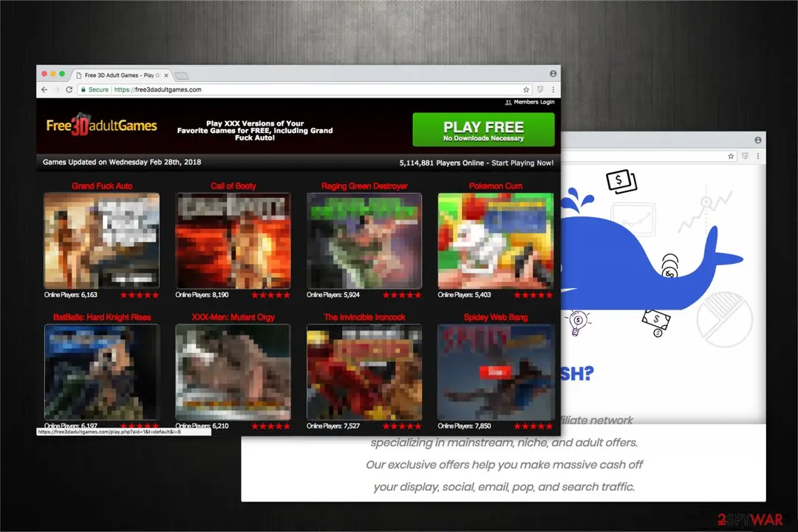Click the forward arrow in front browser window
This screenshot has width=798, height=532.
point(56,89)
